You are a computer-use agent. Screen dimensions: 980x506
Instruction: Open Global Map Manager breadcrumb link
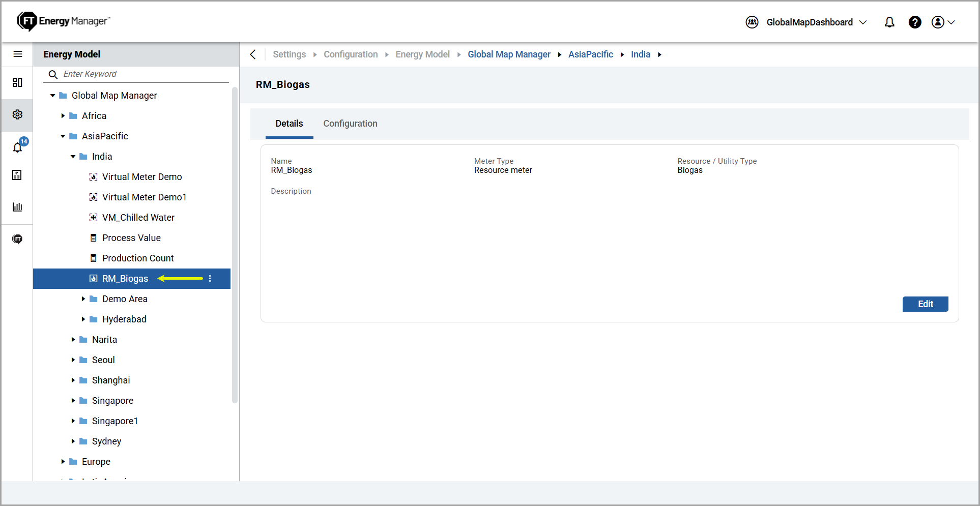pyautogui.click(x=509, y=54)
